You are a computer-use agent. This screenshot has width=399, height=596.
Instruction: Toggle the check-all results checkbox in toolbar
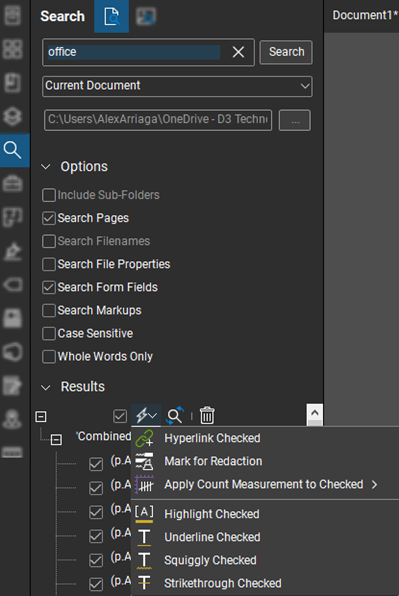click(x=120, y=416)
